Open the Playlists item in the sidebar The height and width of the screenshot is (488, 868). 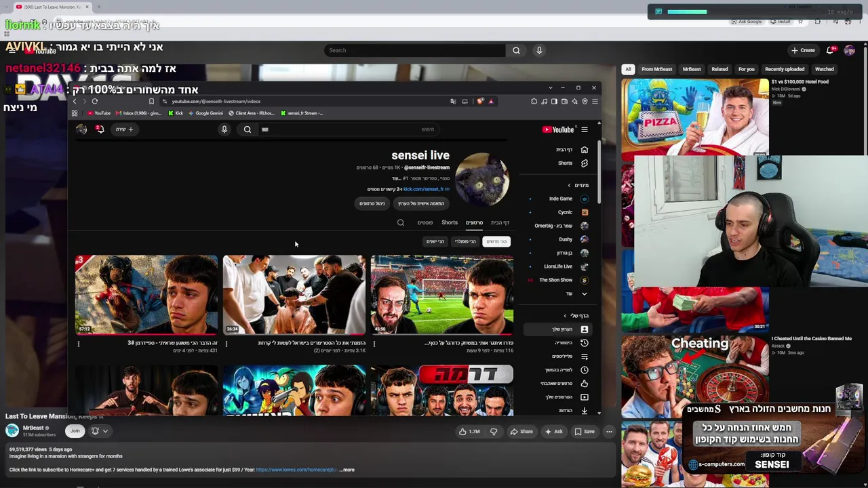(585, 357)
